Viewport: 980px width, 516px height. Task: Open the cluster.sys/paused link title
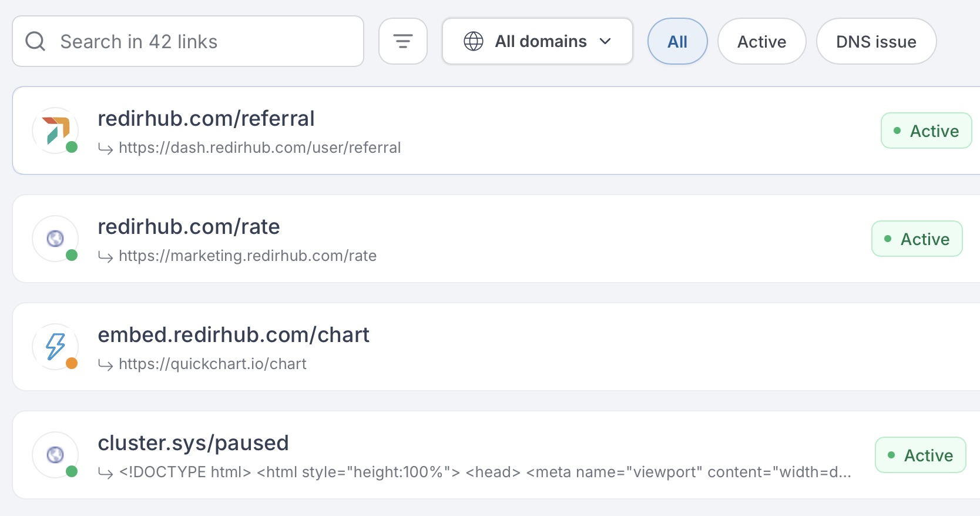click(x=193, y=443)
